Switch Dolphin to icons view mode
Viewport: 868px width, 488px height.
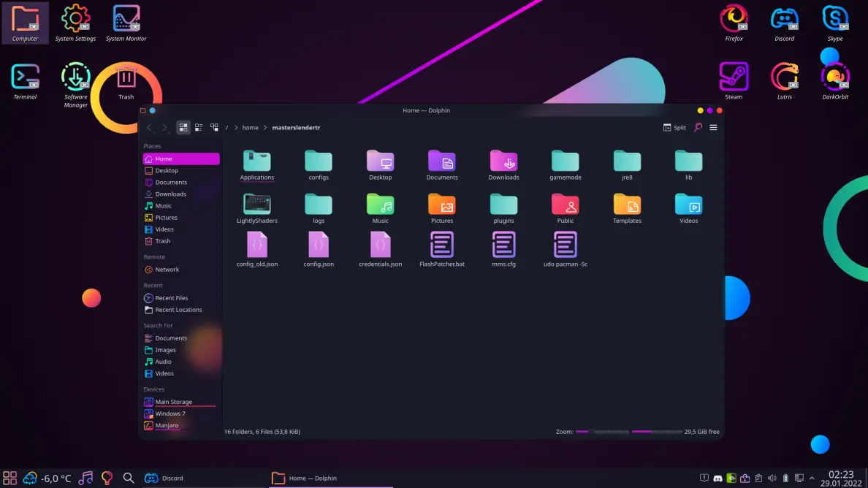183,127
